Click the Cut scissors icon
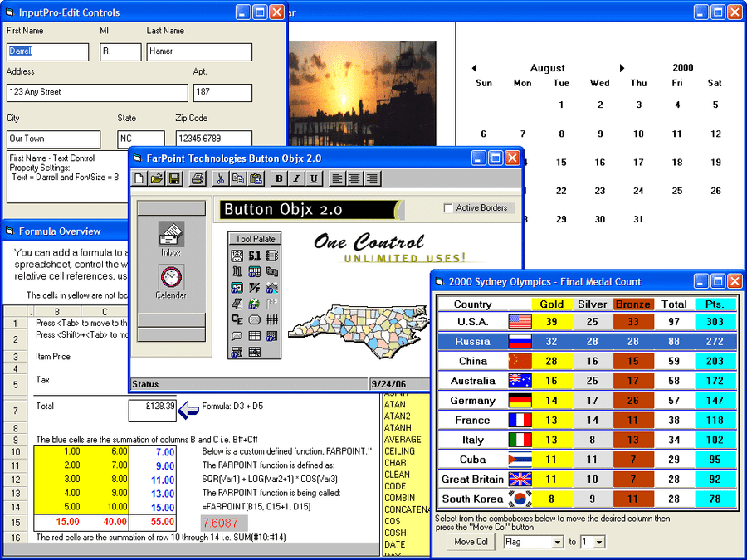 [x=220, y=178]
